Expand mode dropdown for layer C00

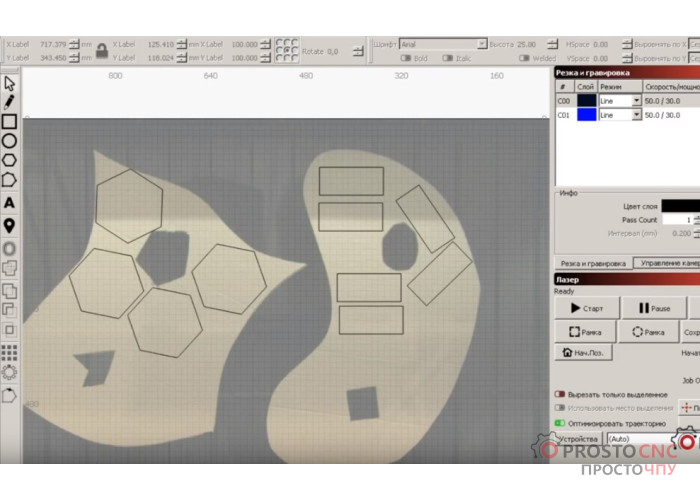click(x=636, y=101)
